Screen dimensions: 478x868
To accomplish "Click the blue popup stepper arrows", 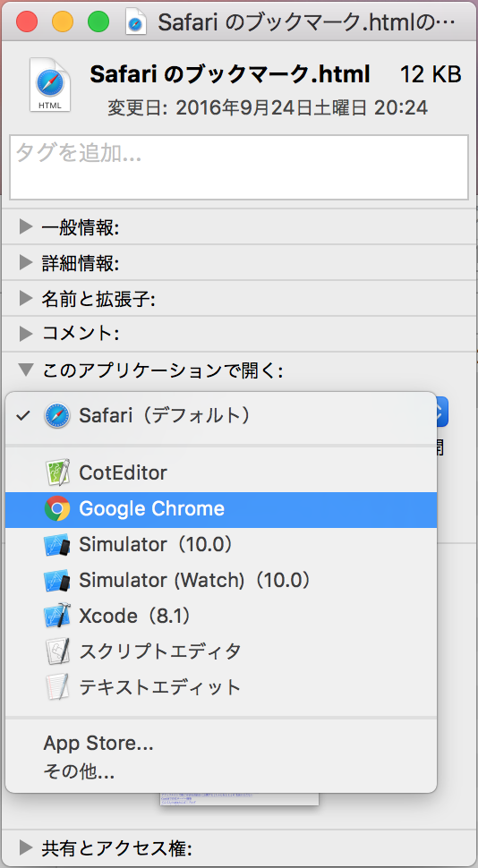I will point(442,412).
